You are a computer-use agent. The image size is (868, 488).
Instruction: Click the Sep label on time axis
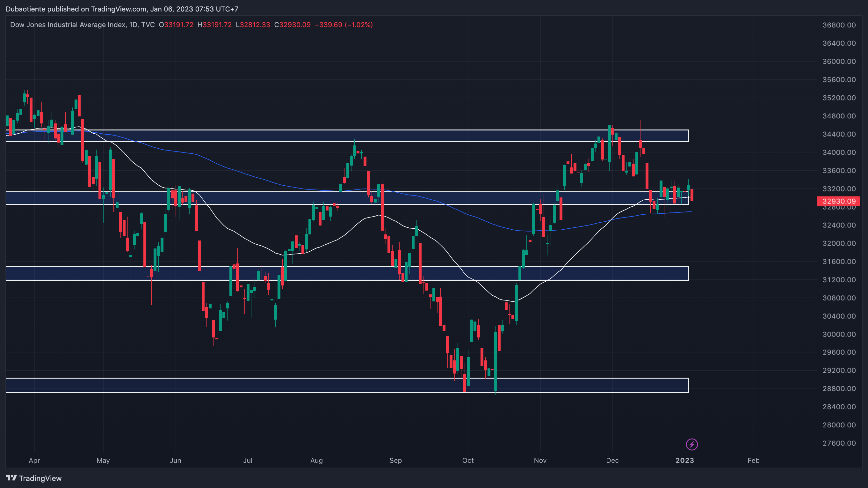(x=395, y=460)
